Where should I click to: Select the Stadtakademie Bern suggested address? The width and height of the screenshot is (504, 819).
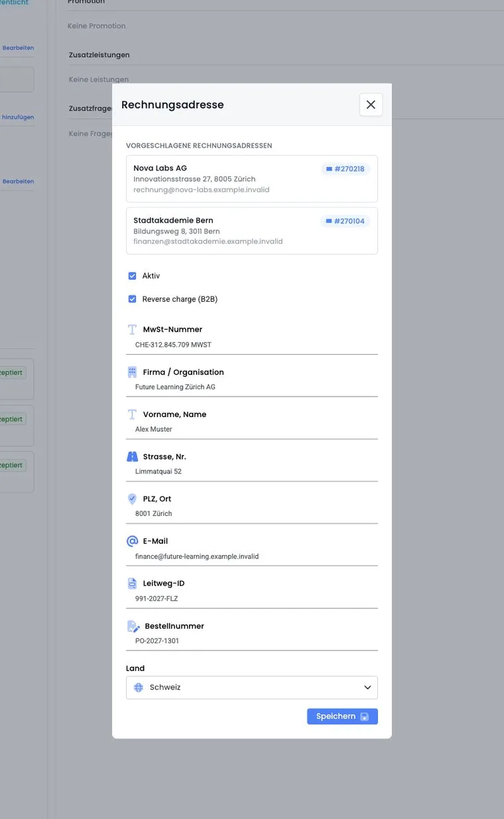tap(252, 231)
